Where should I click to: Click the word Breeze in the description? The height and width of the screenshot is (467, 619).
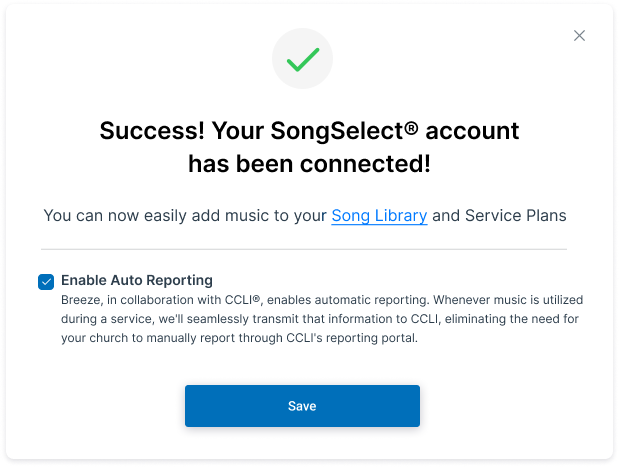82,300
